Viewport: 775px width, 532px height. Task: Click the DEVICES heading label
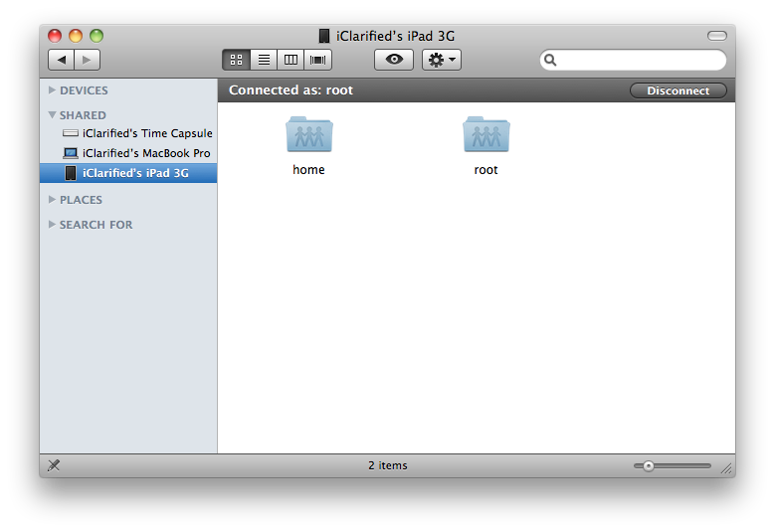pos(84,90)
